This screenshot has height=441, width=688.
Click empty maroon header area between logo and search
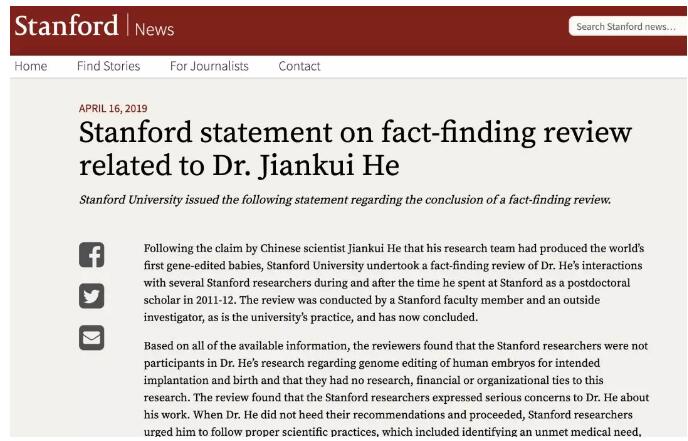tap(369, 31)
